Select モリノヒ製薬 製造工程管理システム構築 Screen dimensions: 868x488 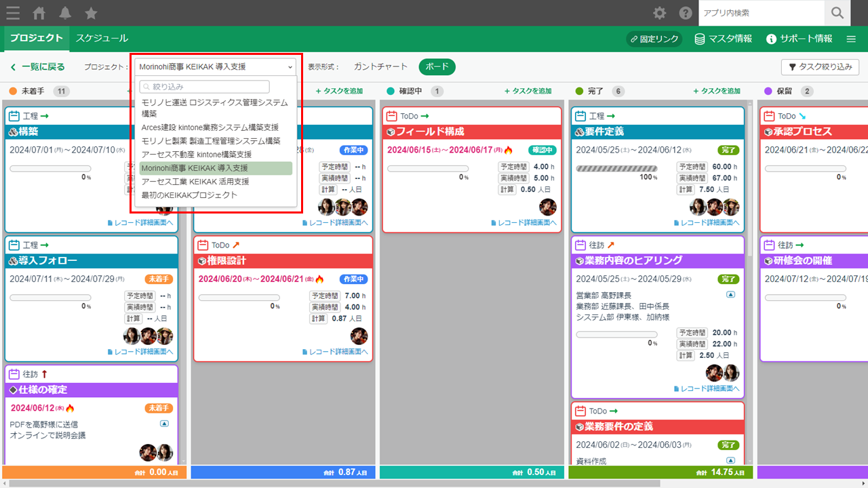216,141
